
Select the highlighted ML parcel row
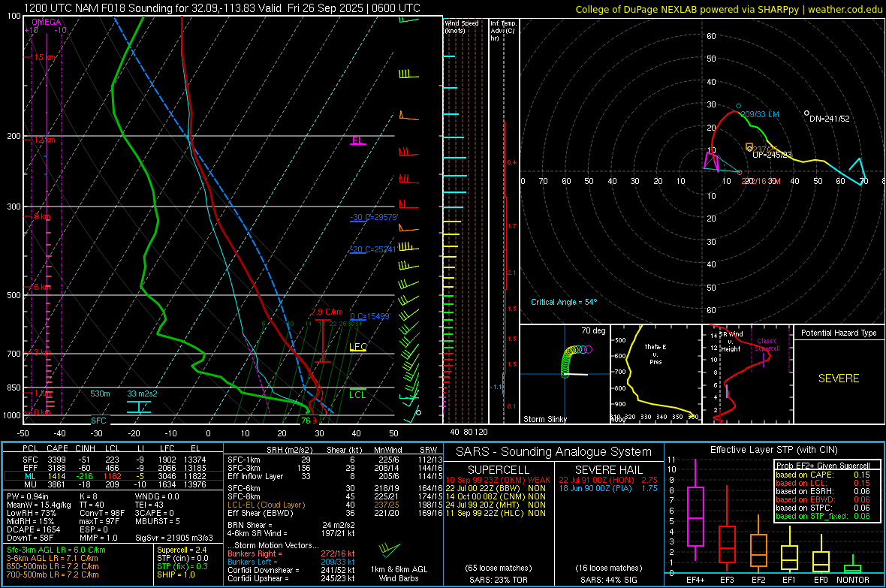[x=113, y=476]
